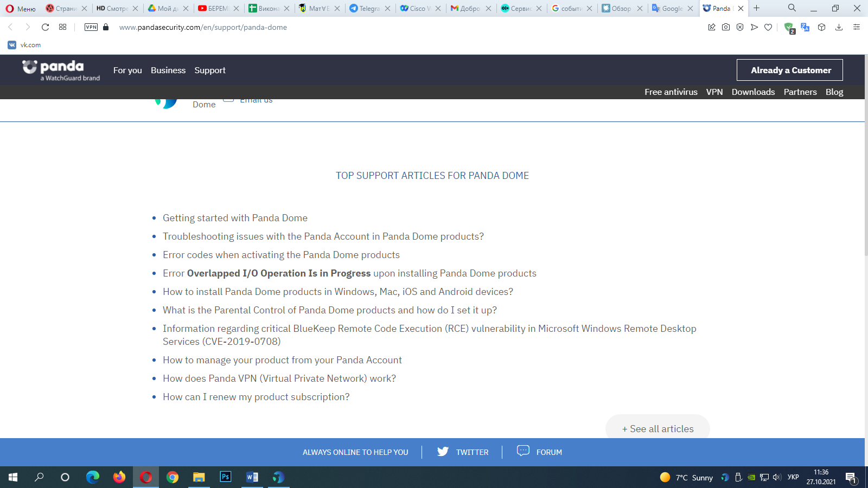
Task: Click the pandasecurity.com address bar URL
Action: click(x=203, y=27)
